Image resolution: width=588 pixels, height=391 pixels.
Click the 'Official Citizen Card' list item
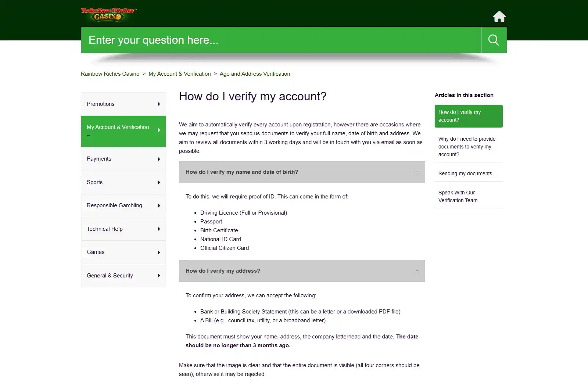(x=225, y=248)
